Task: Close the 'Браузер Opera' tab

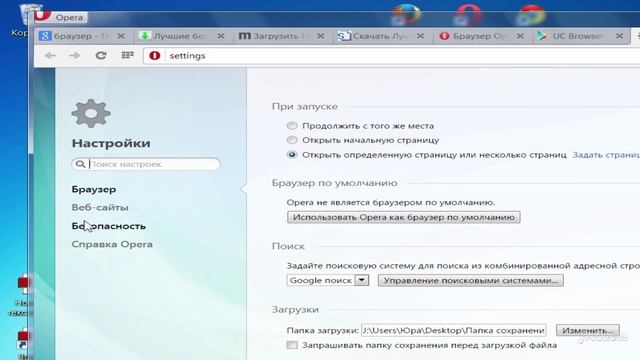Action: coord(520,36)
